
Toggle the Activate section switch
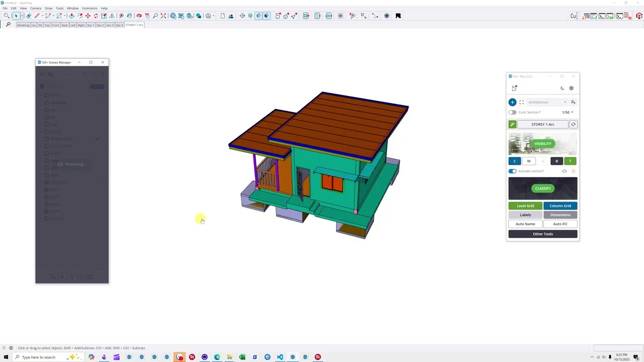[x=512, y=171]
